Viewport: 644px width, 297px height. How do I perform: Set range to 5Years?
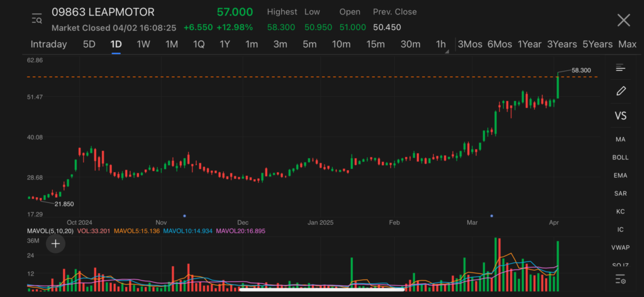coord(597,45)
